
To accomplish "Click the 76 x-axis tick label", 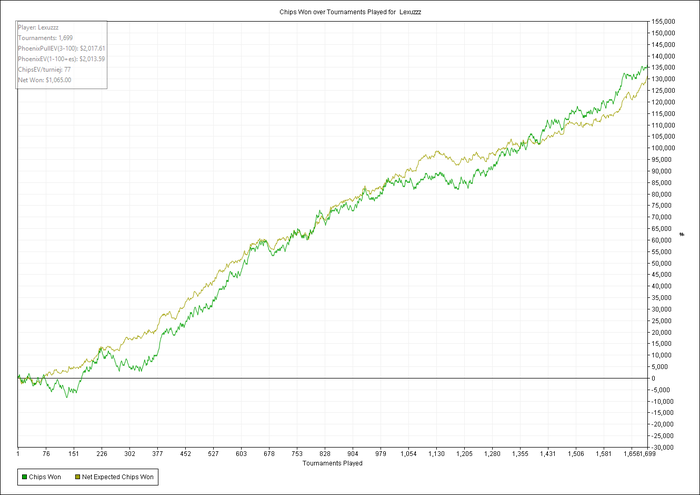I will coord(46,454).
